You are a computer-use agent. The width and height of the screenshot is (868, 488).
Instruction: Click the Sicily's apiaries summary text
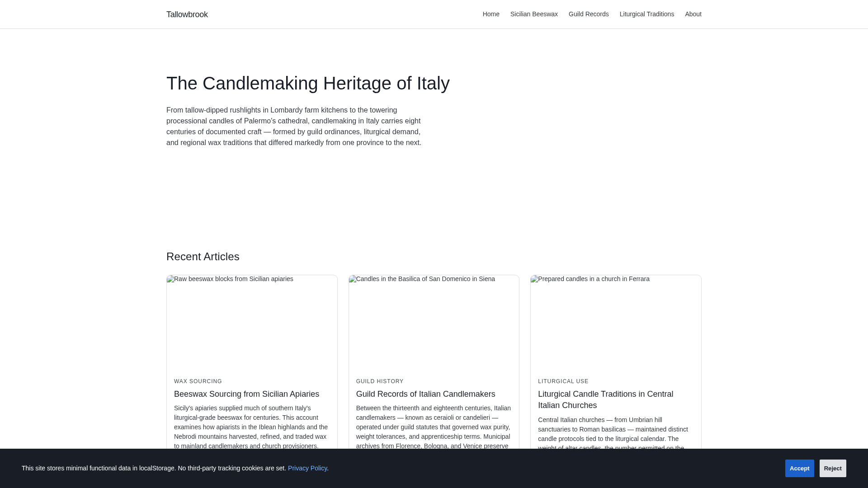251,427
